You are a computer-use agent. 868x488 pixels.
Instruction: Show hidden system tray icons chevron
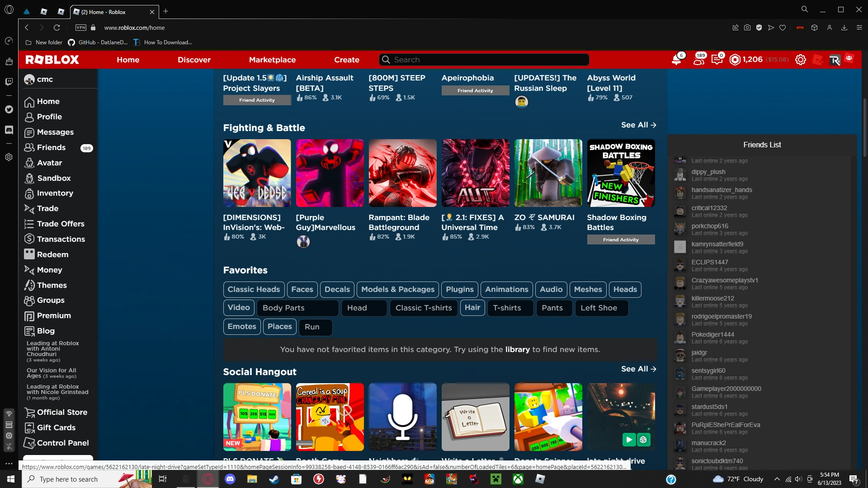point(777,479)
